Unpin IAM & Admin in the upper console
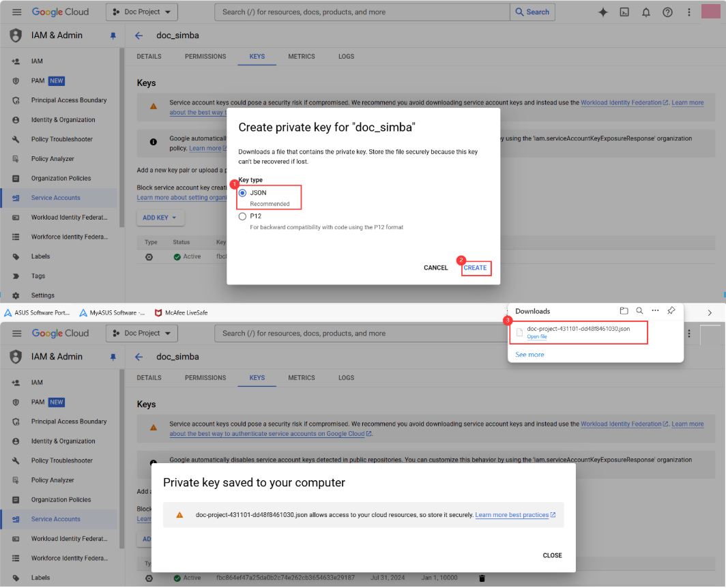Screen dimensions: 726x588 [x=113, y=35]
